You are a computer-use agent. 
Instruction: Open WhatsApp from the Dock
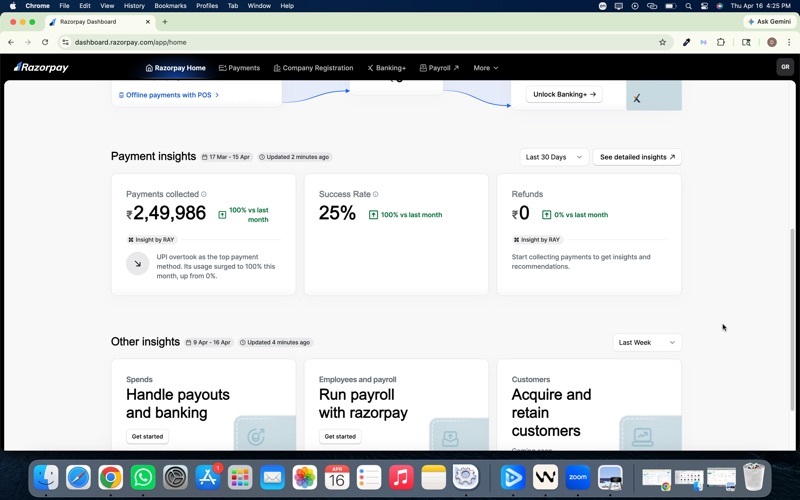pyautogui.click(x=143, y=478)
